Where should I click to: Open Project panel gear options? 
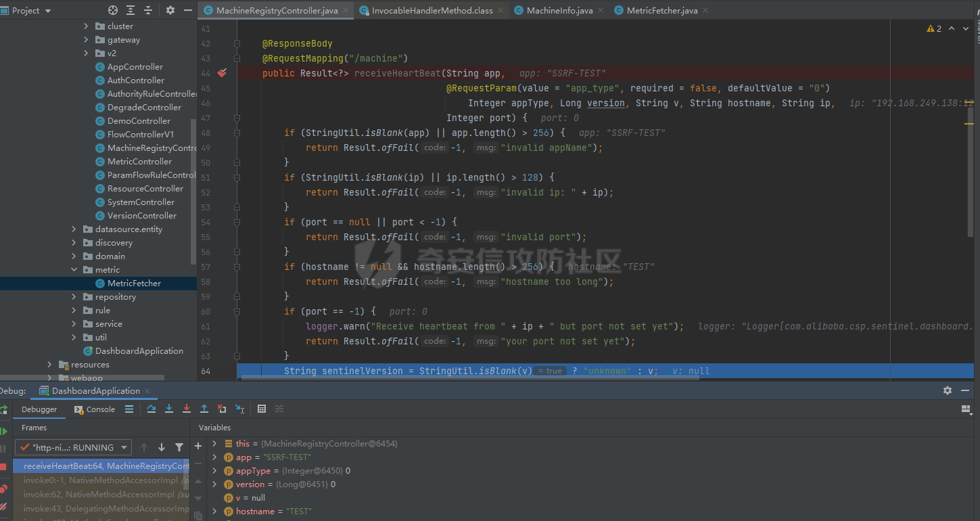pyautogui.click(x=170, y=11)
